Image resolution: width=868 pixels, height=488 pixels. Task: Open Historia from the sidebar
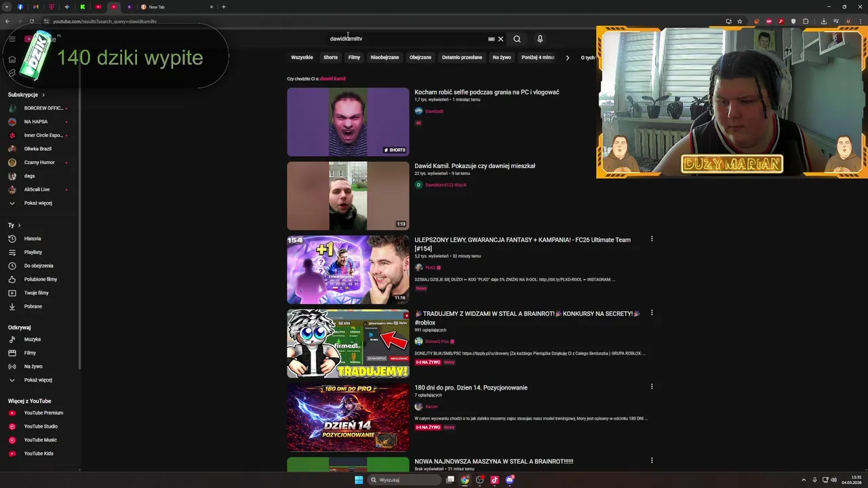[x=39, y=239]
